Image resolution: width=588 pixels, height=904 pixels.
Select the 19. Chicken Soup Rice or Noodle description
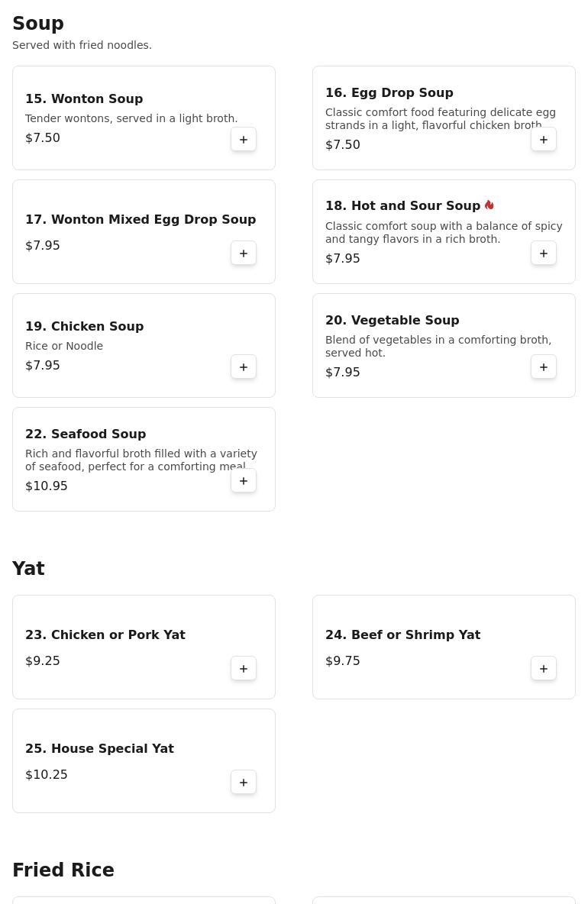pos(64,346)
